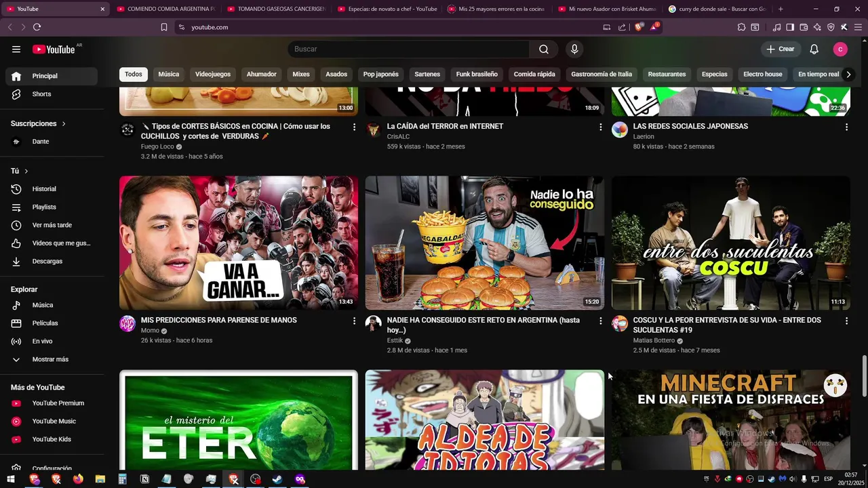
Task: Open Brave Shields lion icon
Action: click(x=639, y=27)
